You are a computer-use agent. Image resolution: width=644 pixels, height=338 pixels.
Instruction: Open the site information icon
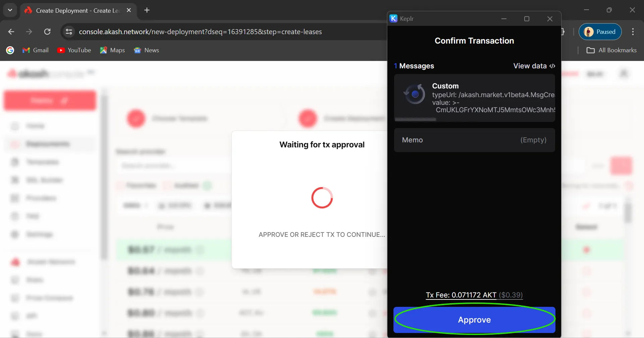pos(69,32)
